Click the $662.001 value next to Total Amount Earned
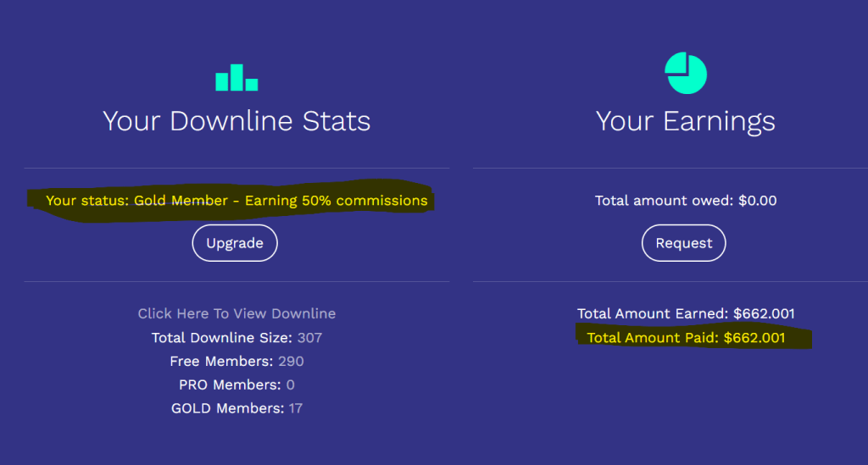 pyautogui.click(x=764, y=313)
